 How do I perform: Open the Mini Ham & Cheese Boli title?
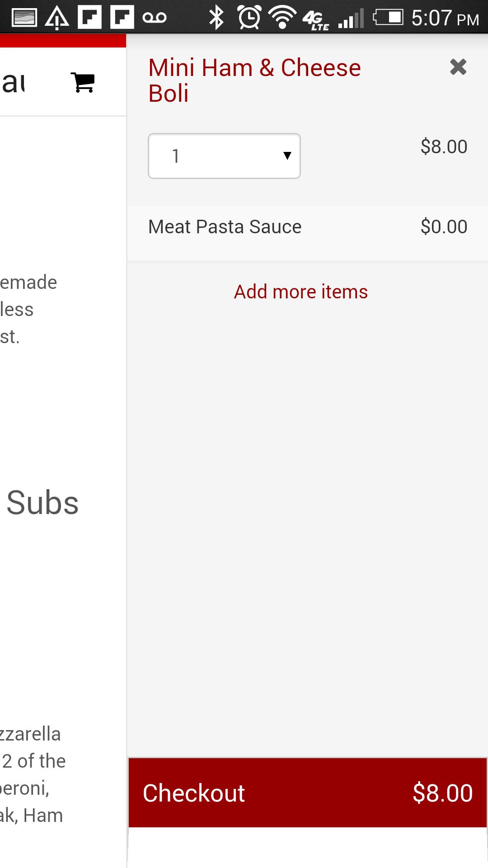click(254, 80)
